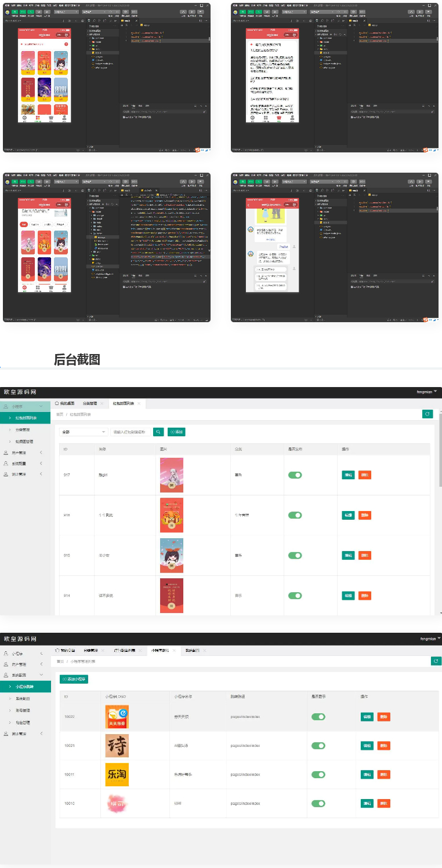Click the 天天领券 logo in row 10022
This screenshot has width=442, height=868.
click(x=117, y=717)
